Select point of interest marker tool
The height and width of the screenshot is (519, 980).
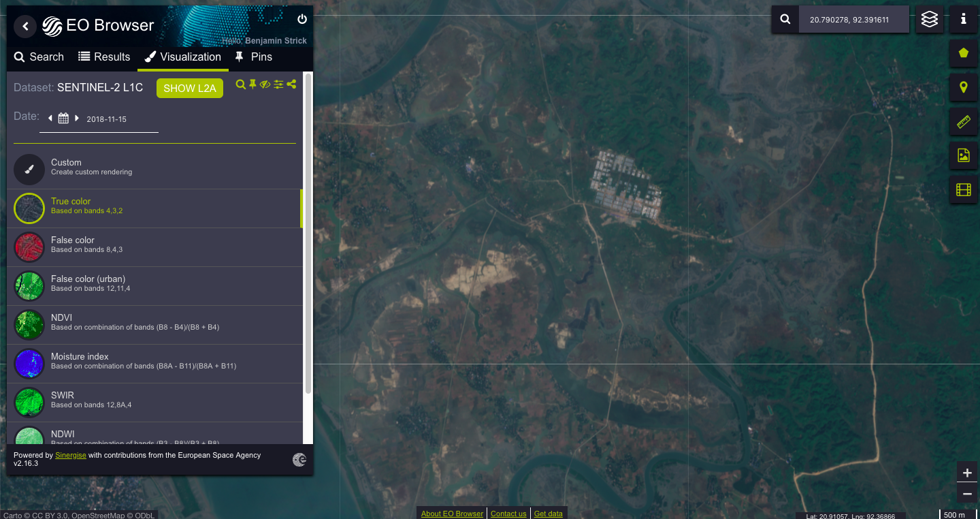click(x=964, y=87)
